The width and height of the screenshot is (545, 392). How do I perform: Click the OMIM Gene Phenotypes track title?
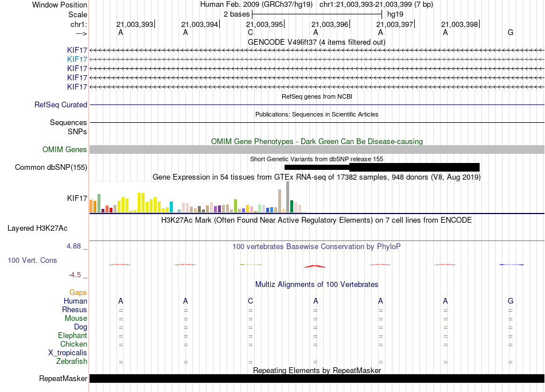(x=317, y=141)
